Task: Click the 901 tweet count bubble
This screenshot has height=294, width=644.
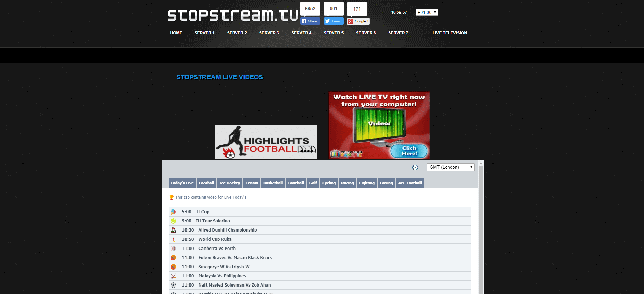Action: coord(333,8)
